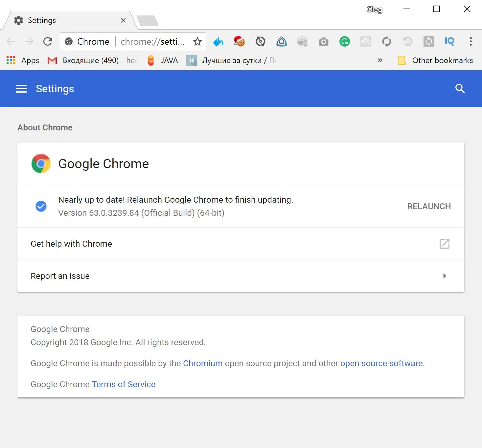
Task: Go back using the back arrow
Action: [11, 41]
